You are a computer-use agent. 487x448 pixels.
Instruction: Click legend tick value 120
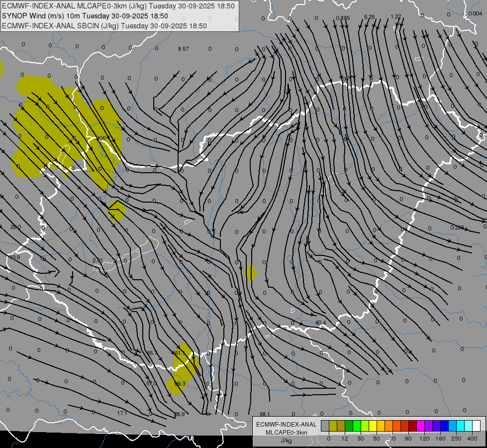pyautogui.click(x=424, y=439)
